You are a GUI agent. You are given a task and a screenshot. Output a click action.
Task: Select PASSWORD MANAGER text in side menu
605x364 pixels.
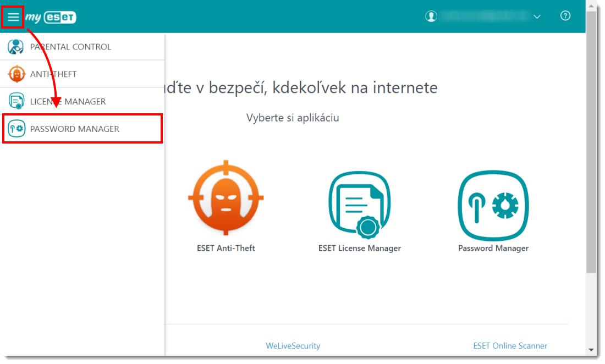click(75, 129)
